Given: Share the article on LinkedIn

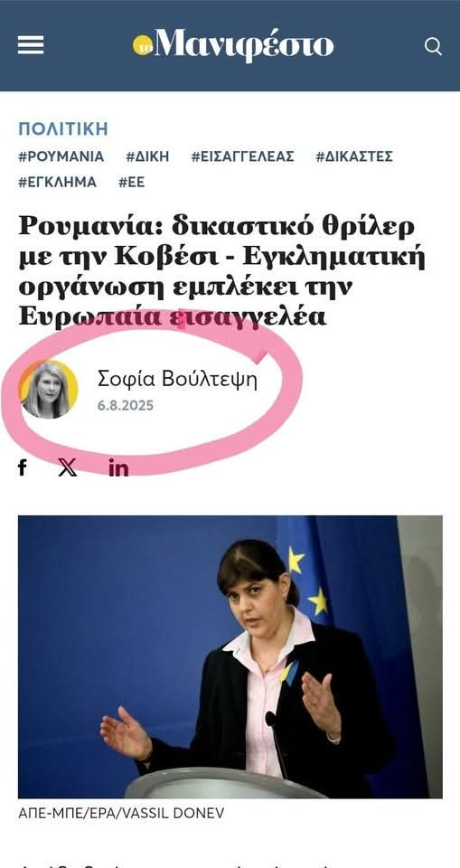Looking at the screenshot, I should [x=118, y=468].
